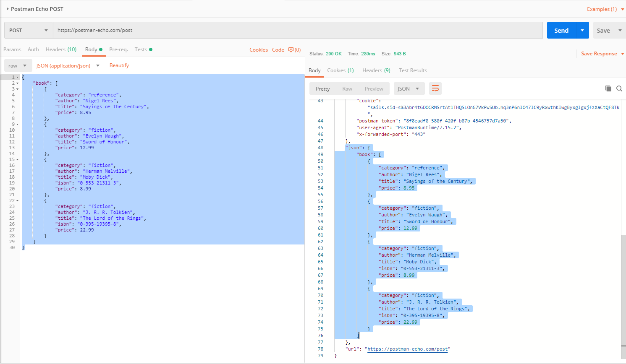Click the Send button
626x364 pixels.
561,30
